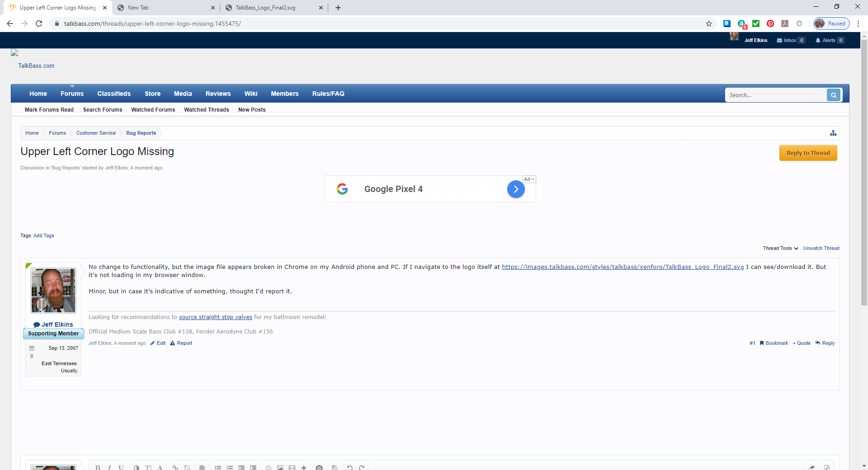Open the forum sitemap tree icon

click(833, 133)
